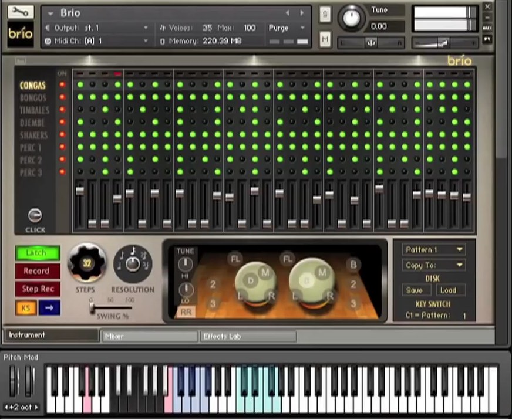Toggle the ON light for the Timbales row
This screenshot has width=512, height=420.
point(62,110)
